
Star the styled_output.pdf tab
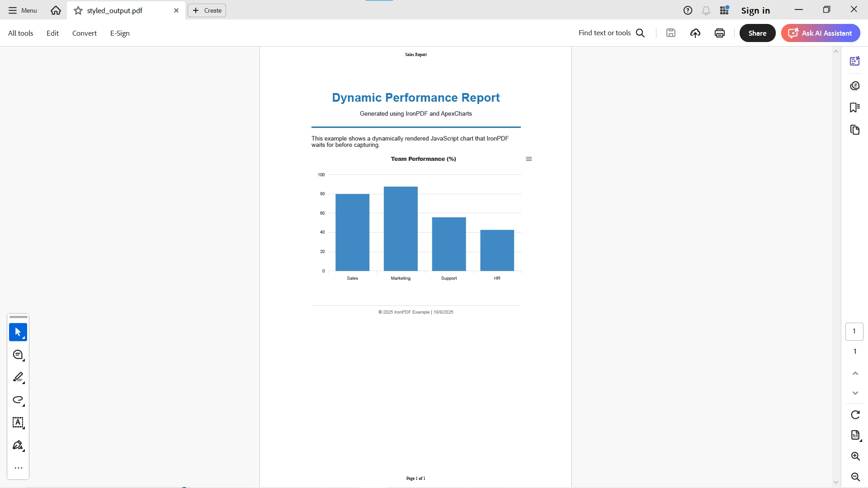78,10
